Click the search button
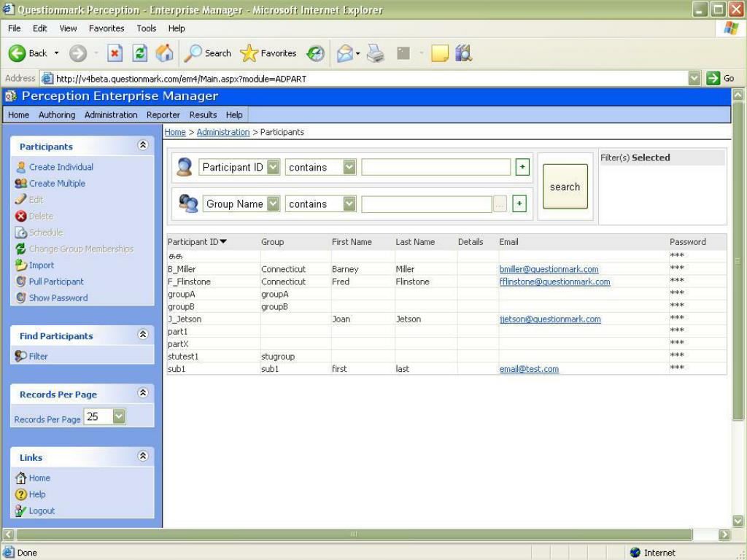Viewport: 747px width, 560px height. pos(565,187)
